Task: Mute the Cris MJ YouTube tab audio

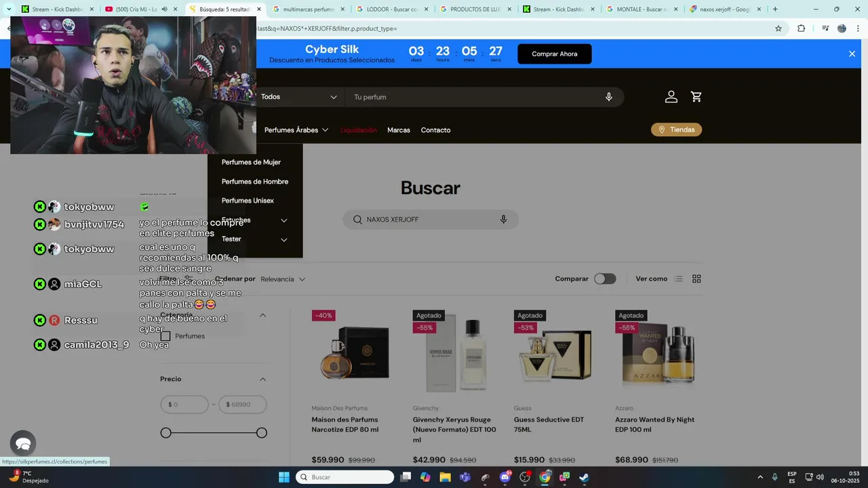Action: coord(164,9)
